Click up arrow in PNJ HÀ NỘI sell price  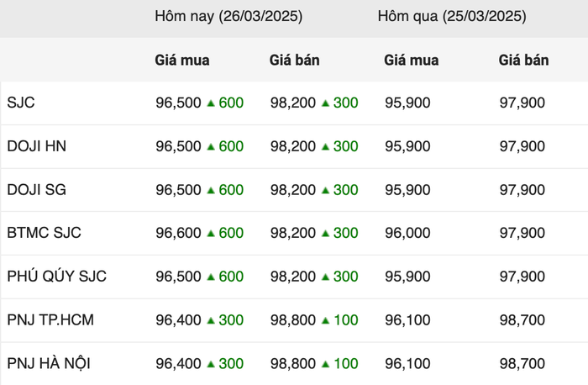pyautogui.click(x=326, y=364)
